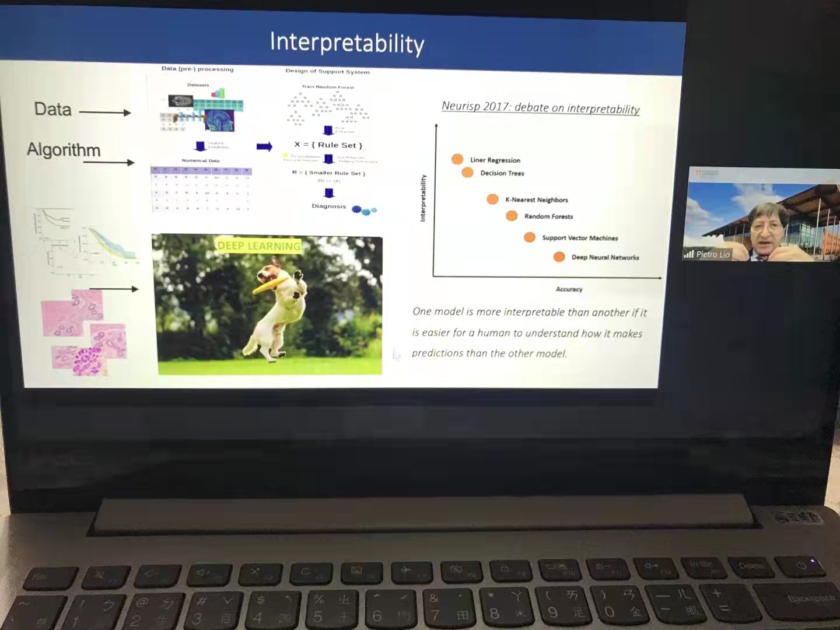The height and width of the screenshot is (630, 840).
Task: Click the orange dot for Liner Regression
Action: [457, 159]
